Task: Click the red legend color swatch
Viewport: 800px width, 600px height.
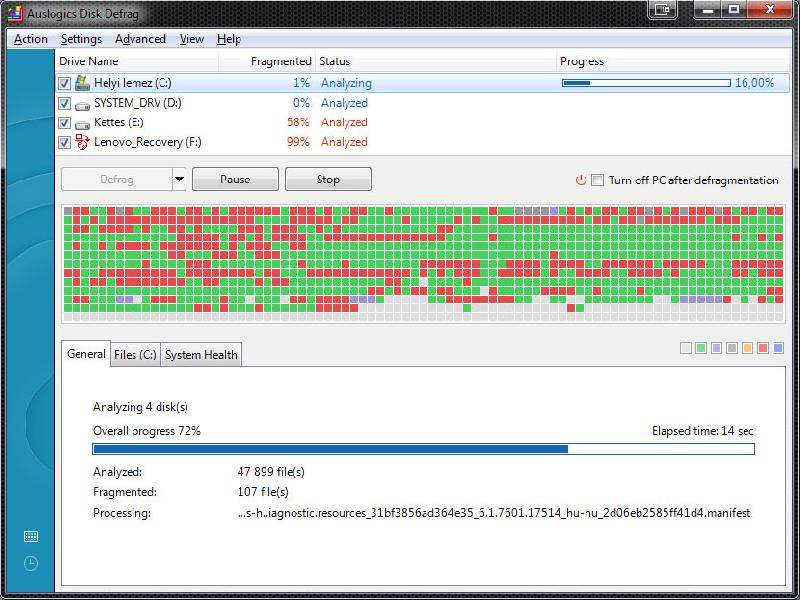Action: [763, 348]
